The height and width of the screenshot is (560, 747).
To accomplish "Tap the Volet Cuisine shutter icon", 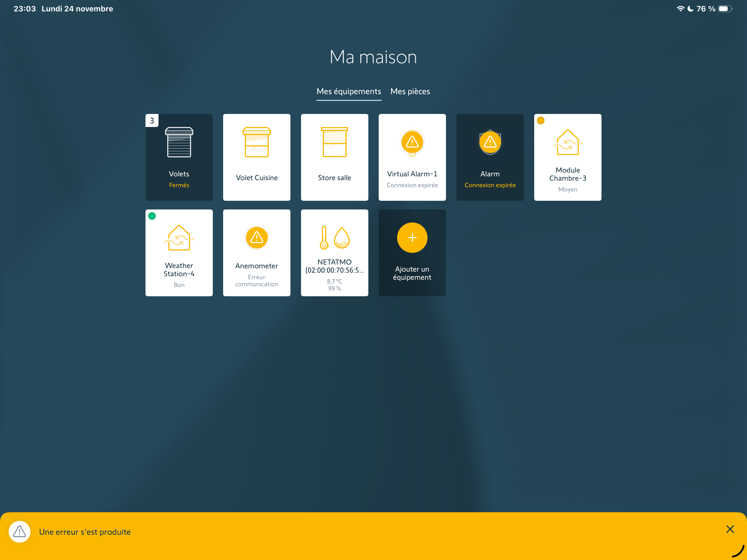I will [x=257, y=142].
